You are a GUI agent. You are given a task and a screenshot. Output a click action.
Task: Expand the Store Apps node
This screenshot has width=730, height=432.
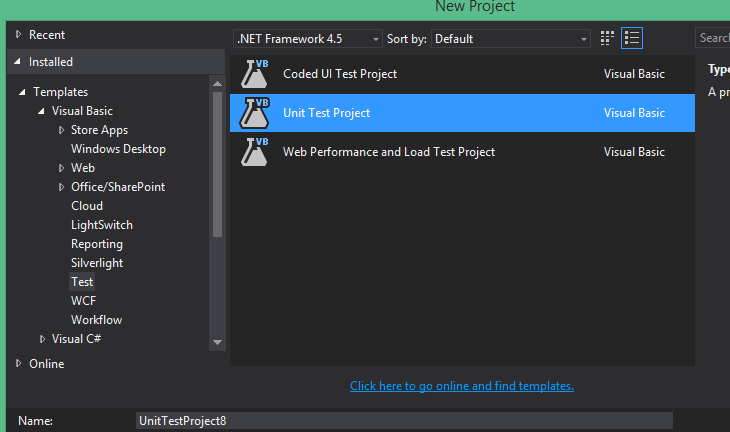(61, 130)
